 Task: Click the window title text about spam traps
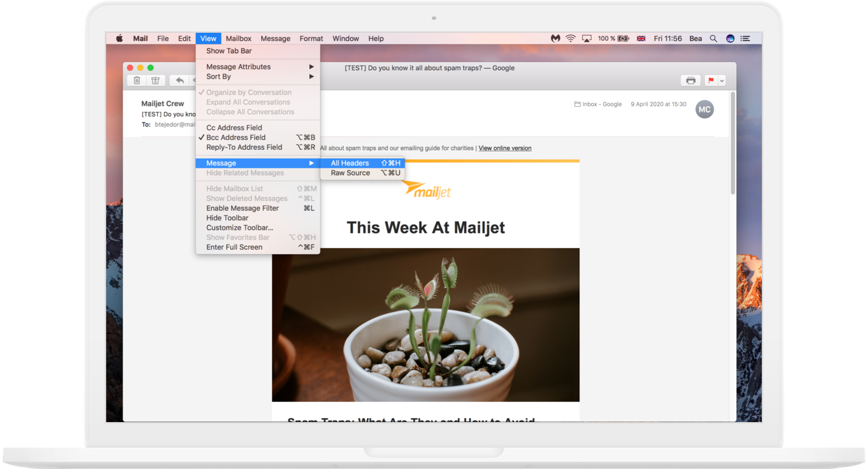pos(429,68)
